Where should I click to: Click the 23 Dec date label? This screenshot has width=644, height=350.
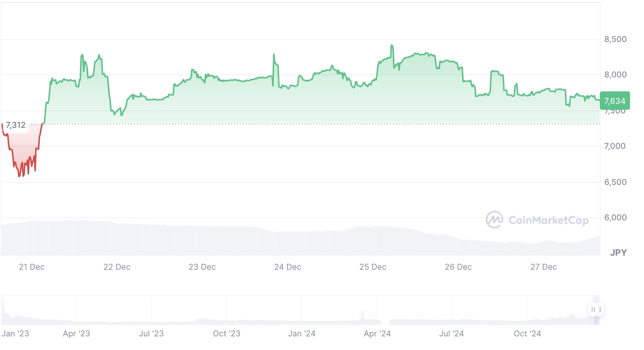click(202, 267)
